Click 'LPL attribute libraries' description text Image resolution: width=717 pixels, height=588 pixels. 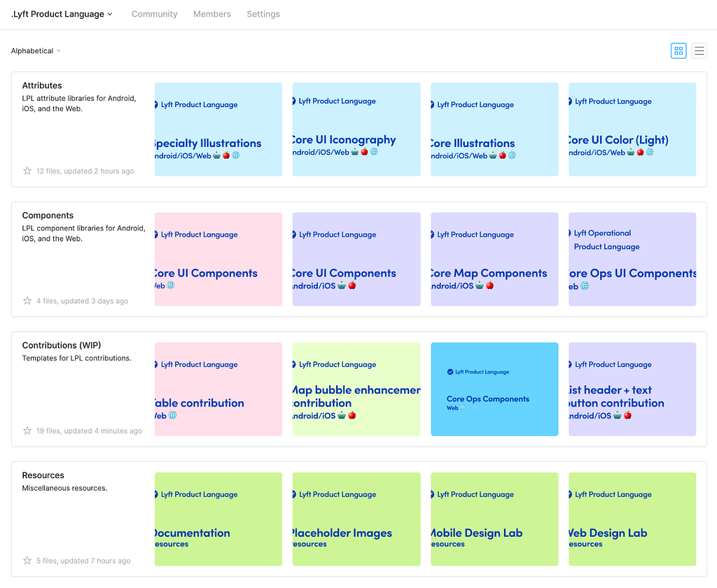[x=79, y=104]
